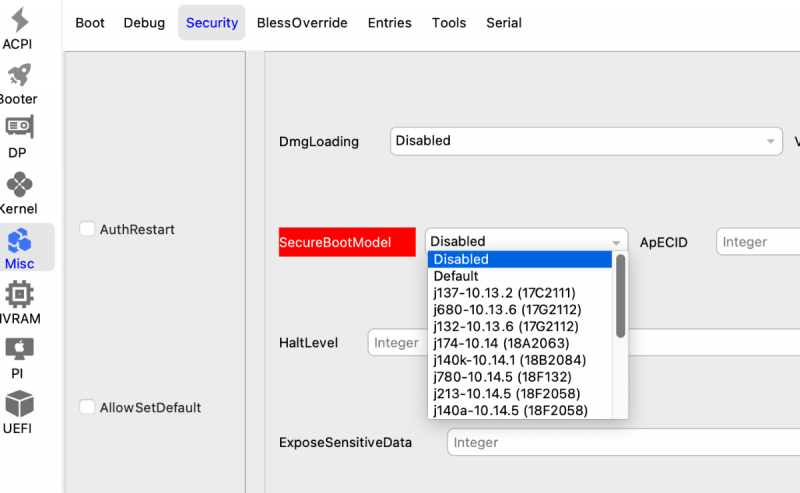Image resolution: width=800 pixels, height=493 pixels.
Task: Pick j137-10.13.2 (17C2111) option
Action: (504, 293)
